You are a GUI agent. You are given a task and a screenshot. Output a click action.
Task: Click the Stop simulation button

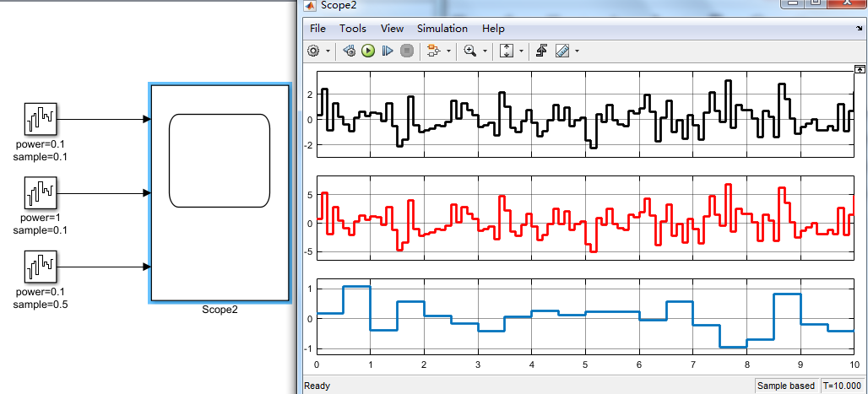pos(407,51)
